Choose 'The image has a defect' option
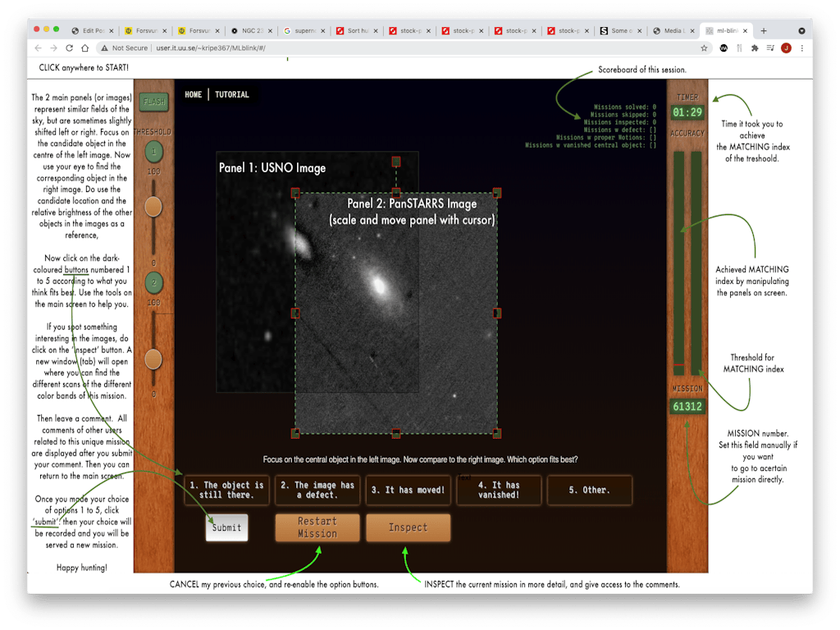This screenshot has height=630, width=840. tap(317, 490)
